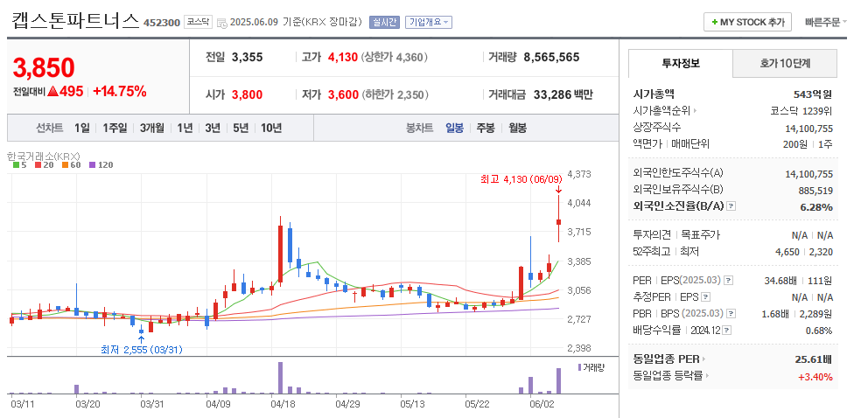Click the 고가 value 4,130
The image size is (868, 418).
343,57
